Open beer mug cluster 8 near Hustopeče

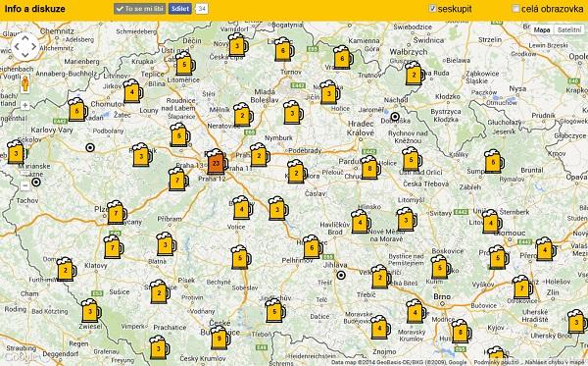(x=461, y=332)
